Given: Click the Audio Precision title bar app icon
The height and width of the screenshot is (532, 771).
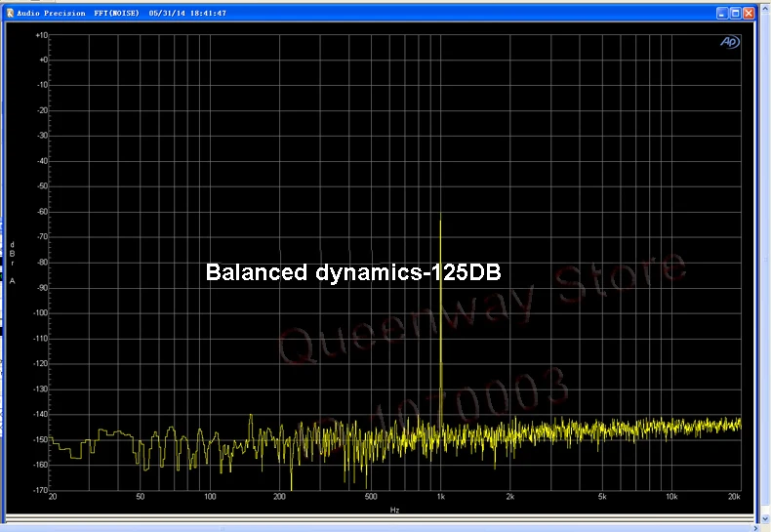Looking at the screenshot, I should (10, 14).
